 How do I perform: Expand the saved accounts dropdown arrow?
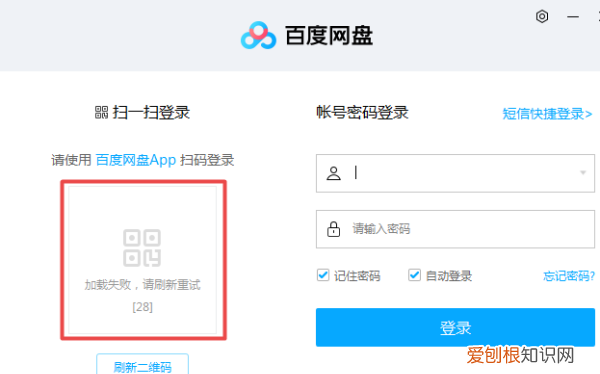click(x=583, y=173)
